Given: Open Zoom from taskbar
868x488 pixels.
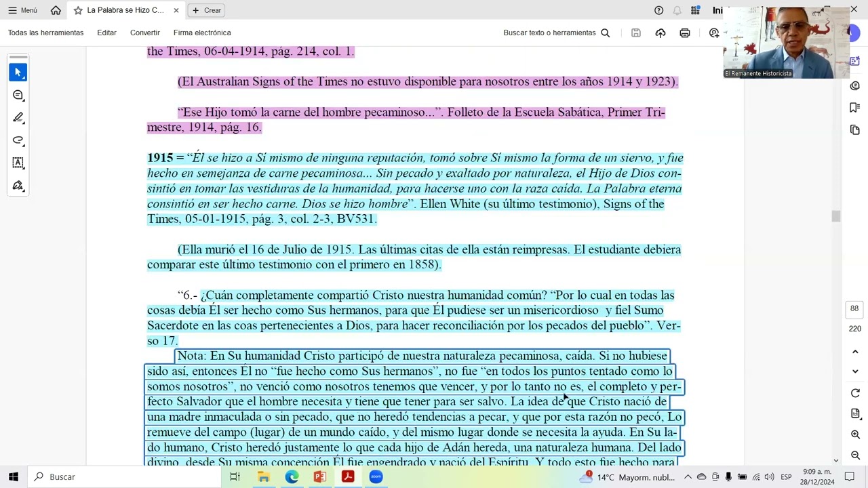Looking at the screenshot, I should [376, 476].
